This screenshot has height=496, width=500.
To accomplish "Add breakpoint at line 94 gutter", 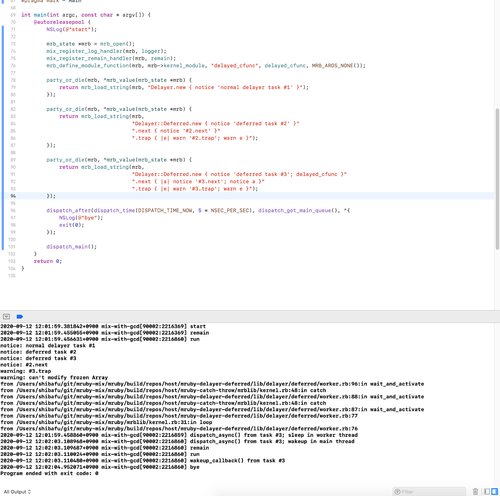I will tap(13, 196).
